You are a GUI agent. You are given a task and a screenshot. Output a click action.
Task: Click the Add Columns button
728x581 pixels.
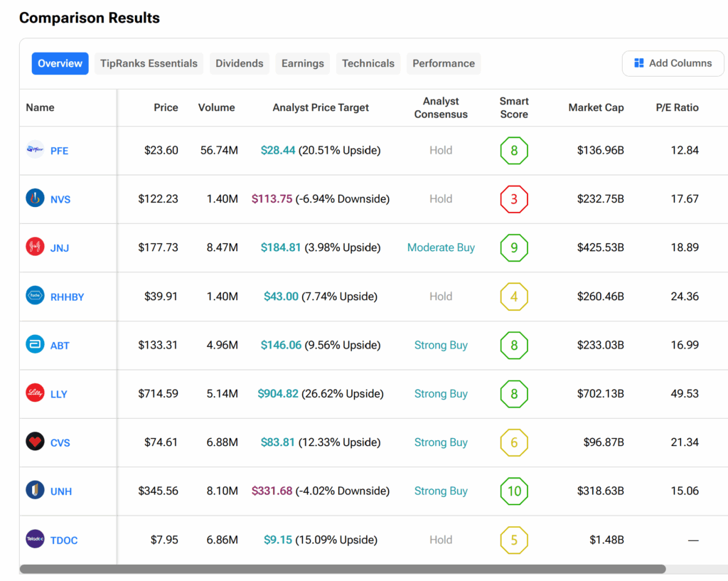(x=673, y=63)
